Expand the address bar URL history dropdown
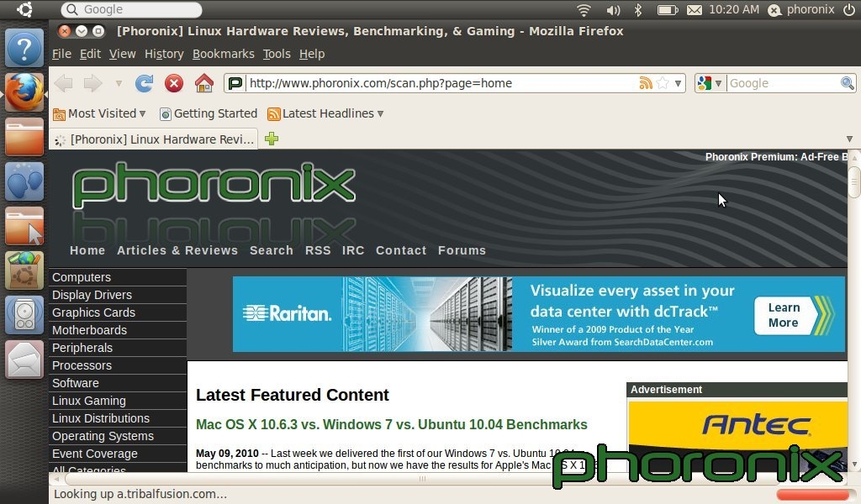The width and height of the screenshot is (861, 504). [x=679, y=83]
